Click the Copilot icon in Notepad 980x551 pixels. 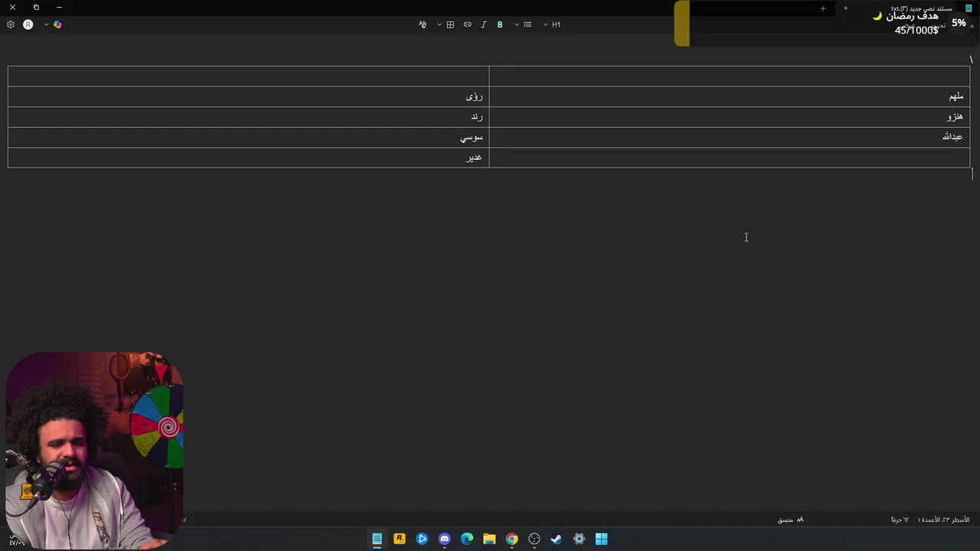pyautogui.click(x=57, y=24)
